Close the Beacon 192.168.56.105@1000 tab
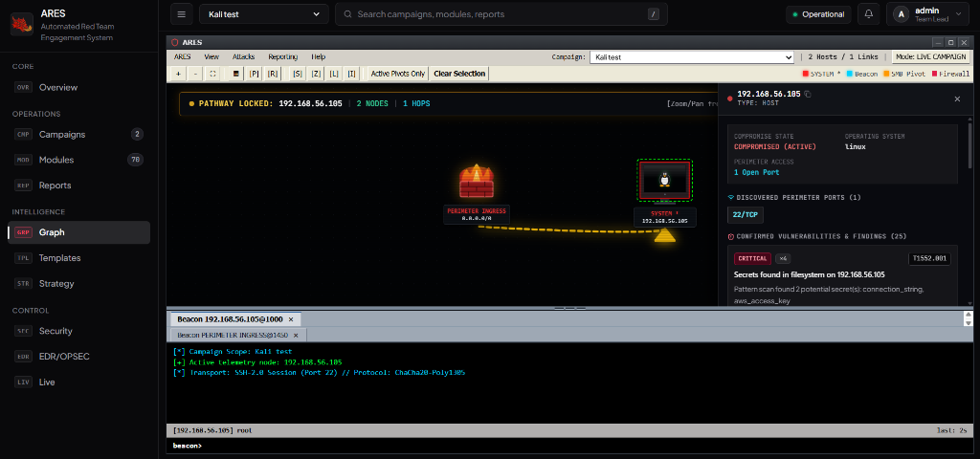The image size is (980, 459). (291, 319)
